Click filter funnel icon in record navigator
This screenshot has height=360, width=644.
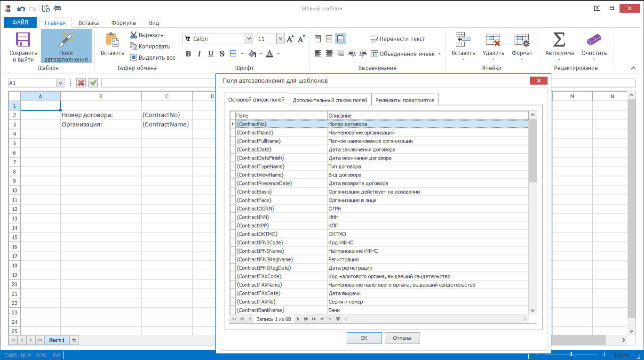(337, 319)
